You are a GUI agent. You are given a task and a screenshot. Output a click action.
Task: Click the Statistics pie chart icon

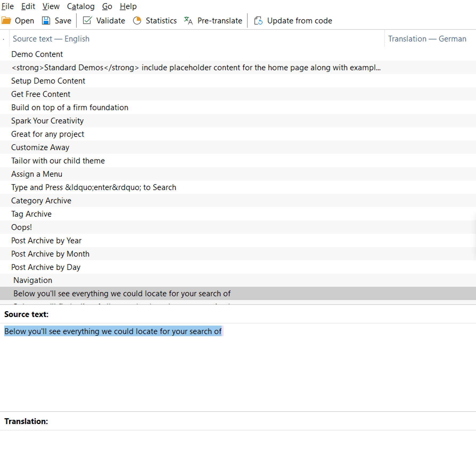point(137,20)
